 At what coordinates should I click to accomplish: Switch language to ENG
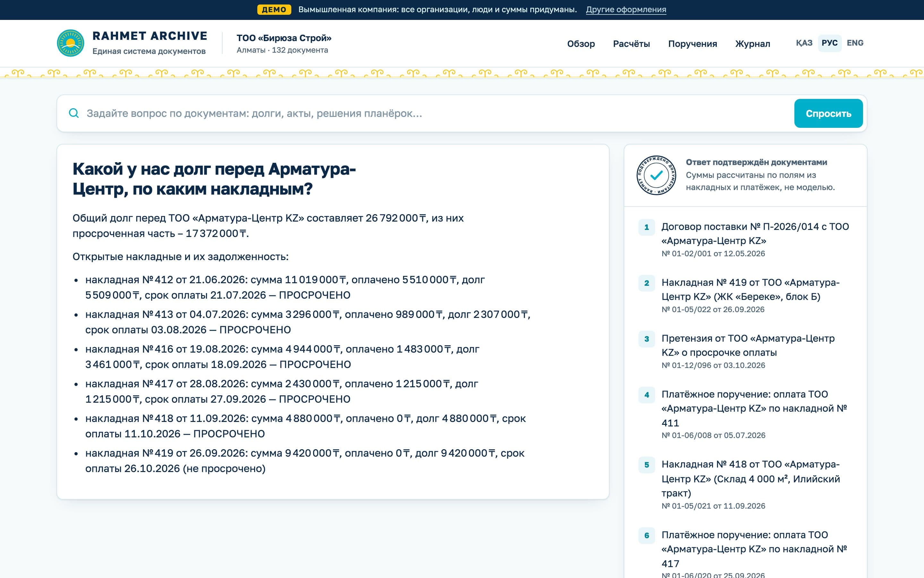(x=855, y=43)
